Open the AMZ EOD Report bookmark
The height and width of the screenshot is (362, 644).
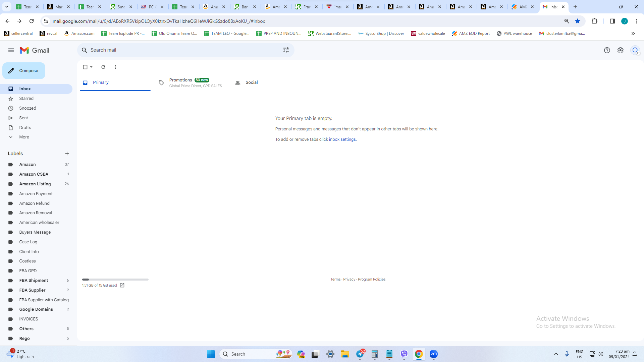471,34
